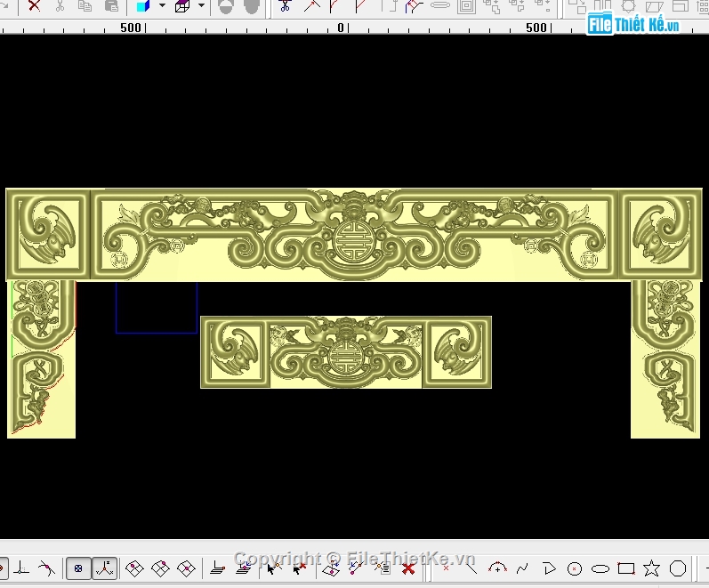
Task: Choose the rectangle drawing tool
Action: pyautogui.click(x=626, y=568)
